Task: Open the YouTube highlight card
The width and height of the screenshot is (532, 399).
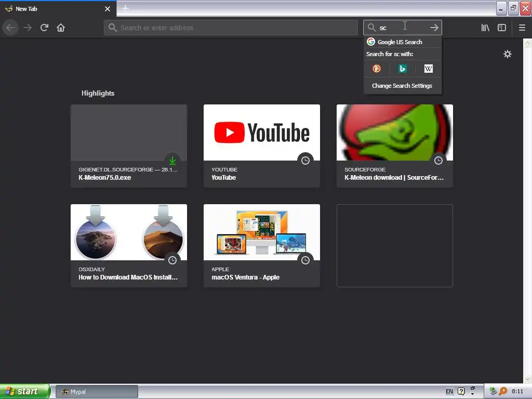Action: 262,146
